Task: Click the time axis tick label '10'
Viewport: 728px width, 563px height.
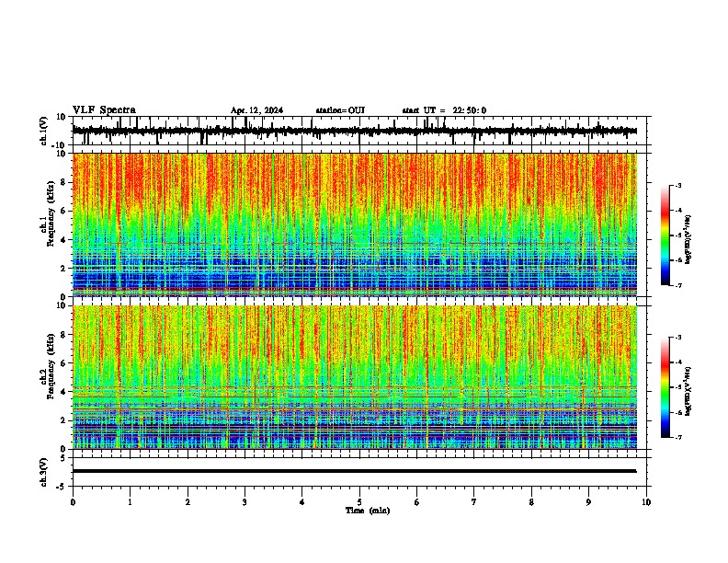Action: coord(646,502)
